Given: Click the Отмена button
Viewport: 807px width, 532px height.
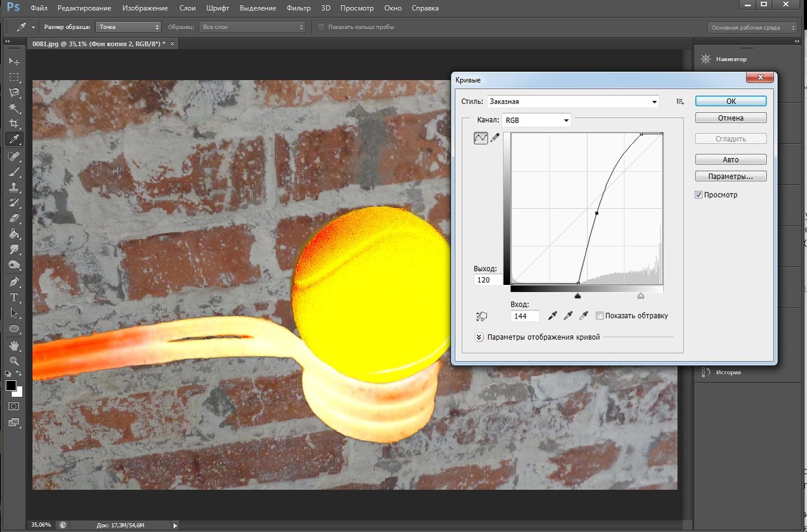Looking at the screenshot, I should tap(731, 118).
